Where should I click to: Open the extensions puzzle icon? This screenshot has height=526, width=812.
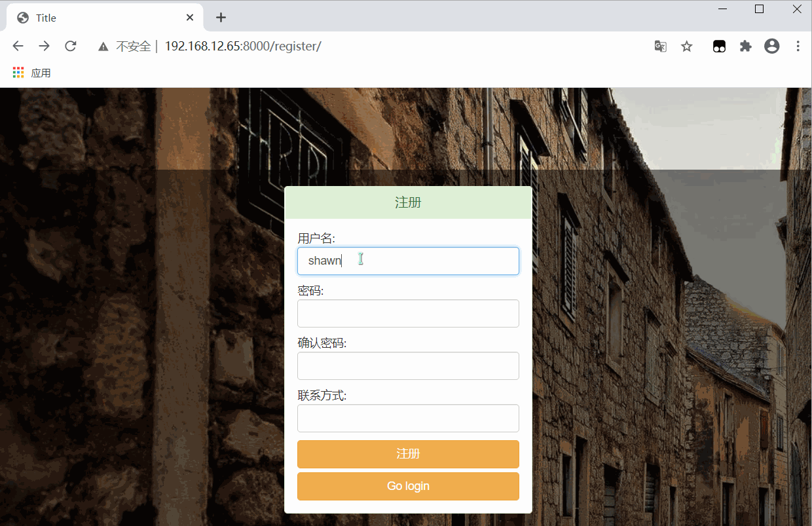(745, 46)
